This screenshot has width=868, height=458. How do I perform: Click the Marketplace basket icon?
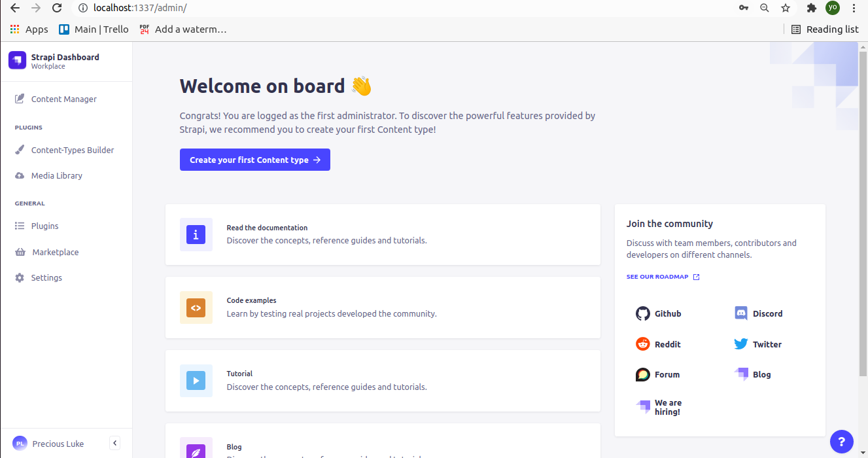20,252
